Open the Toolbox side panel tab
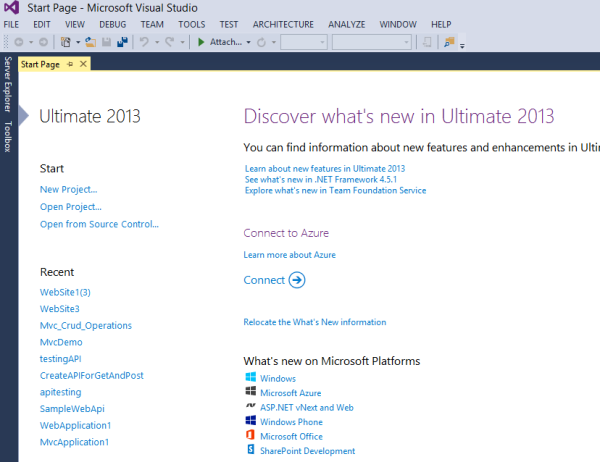This screenshot has height=462, width=600. coord(8,137)
